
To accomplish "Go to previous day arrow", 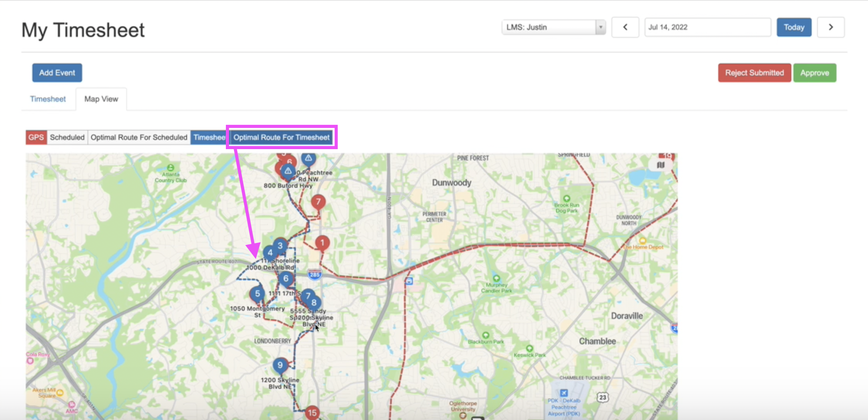I will tap(625, 27).
